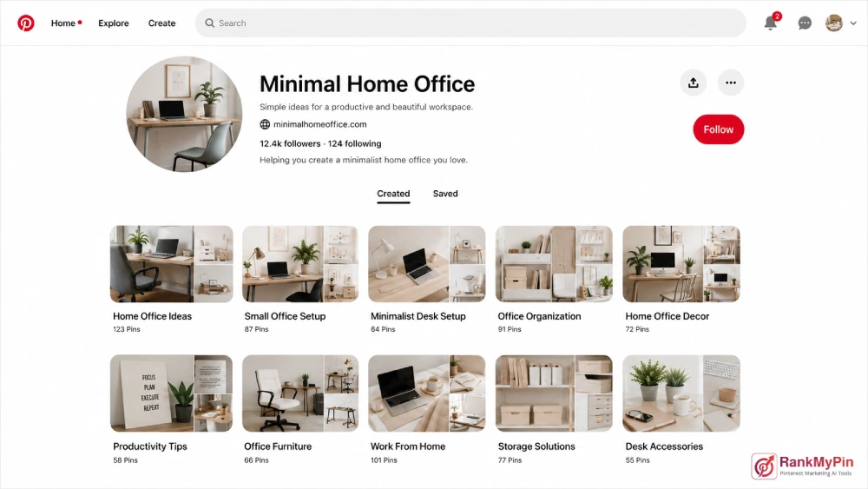Image resolution: width=868 pixels, height=489 pixels.
Task: View the 12.4k followers list
Action: (290, 144)
